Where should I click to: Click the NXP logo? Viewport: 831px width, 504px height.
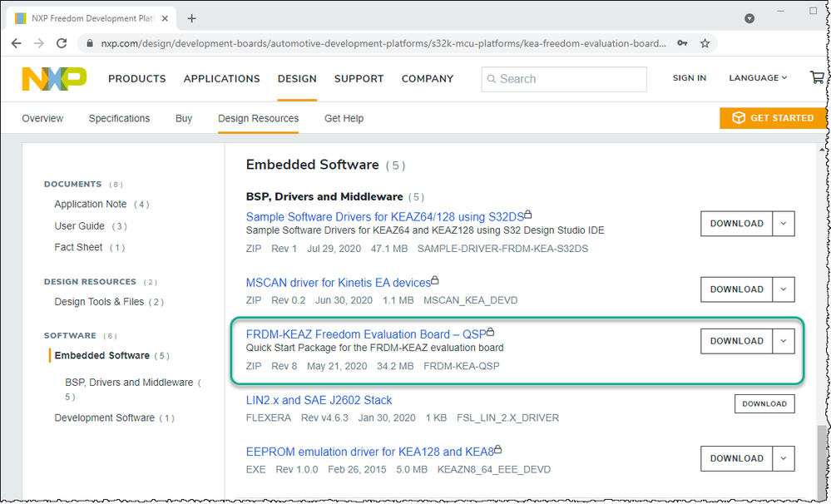(x=54, y=79)
